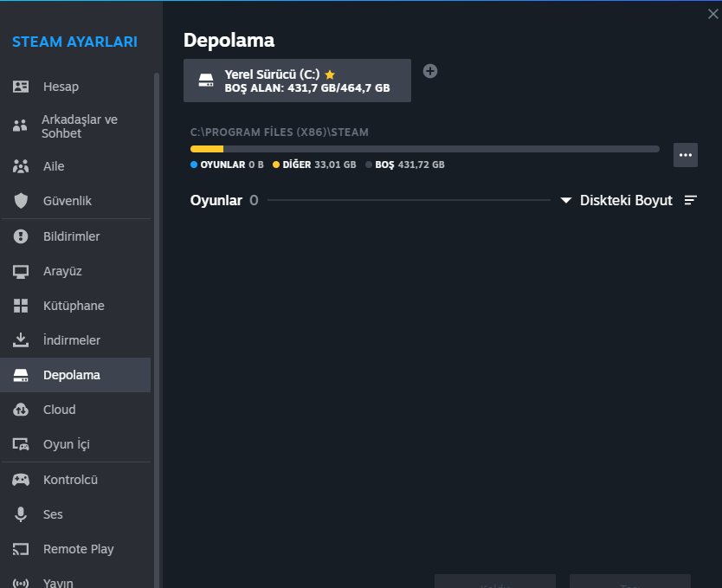Screen dimensions: 722x588
Task: Click the Bildirimler alert icon
Action: (x=21, y=236)
